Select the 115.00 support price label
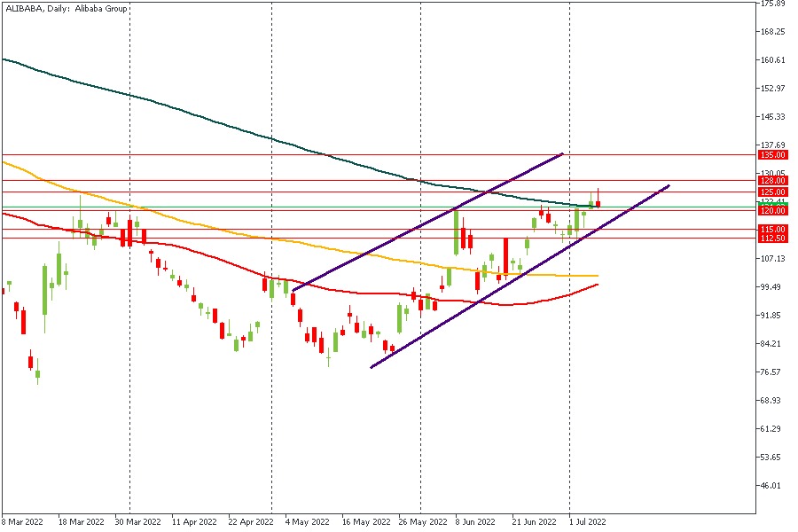The width and height of the screenshot is (798, 532). [x=772, y=229]
